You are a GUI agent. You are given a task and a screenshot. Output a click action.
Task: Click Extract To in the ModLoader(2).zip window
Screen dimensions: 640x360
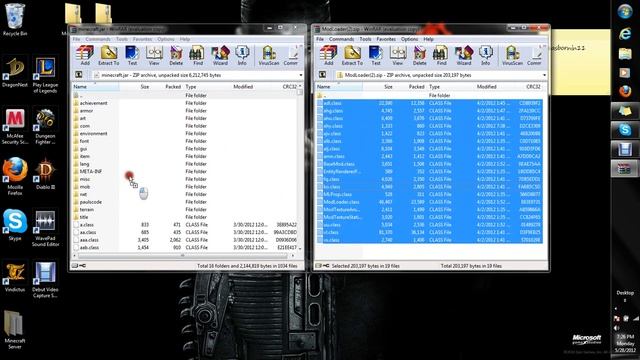[352, 56]
